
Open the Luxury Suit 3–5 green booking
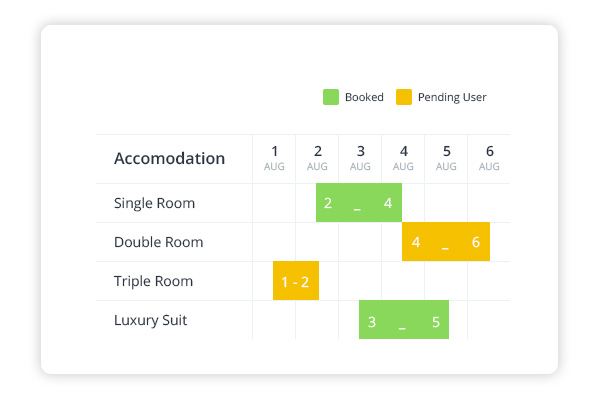(404, 321)
